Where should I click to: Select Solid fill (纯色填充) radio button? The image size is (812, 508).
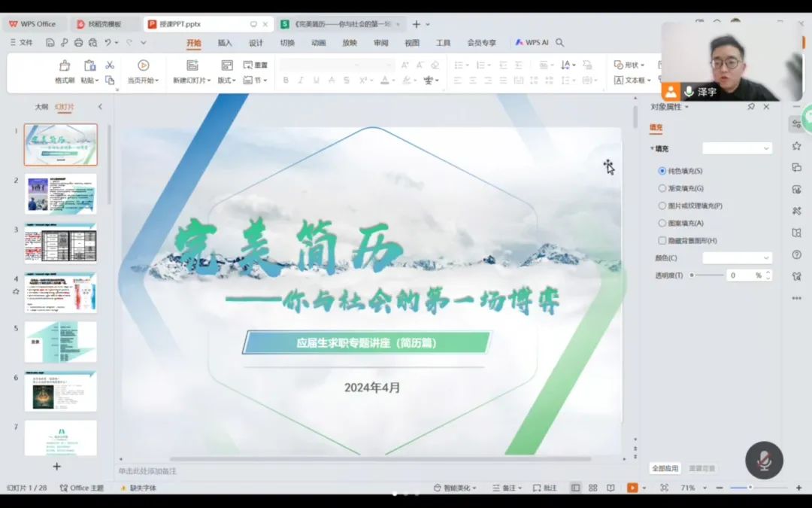pyautogui.click(x=662, y=171)
